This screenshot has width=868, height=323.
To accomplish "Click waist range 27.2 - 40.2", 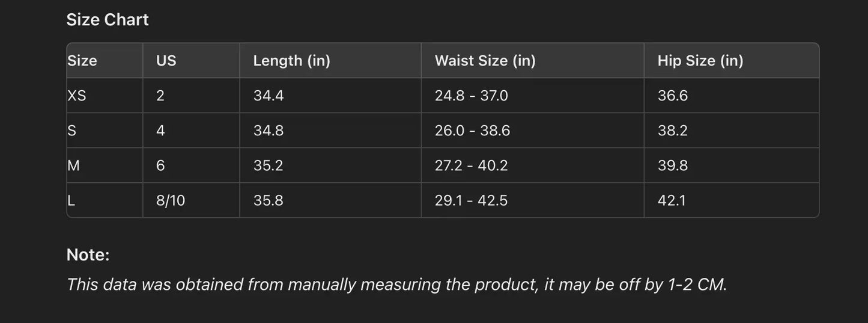I will click(x=471, y=165).
